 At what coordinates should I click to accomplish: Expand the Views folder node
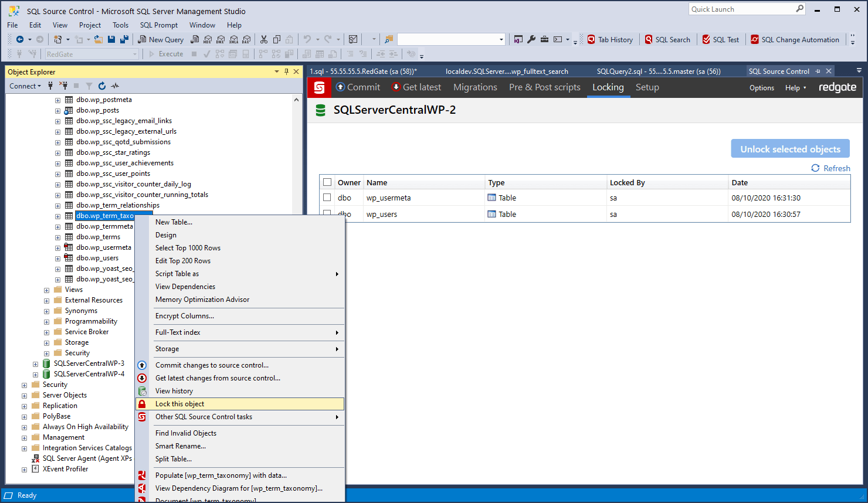tap(47, 290)
